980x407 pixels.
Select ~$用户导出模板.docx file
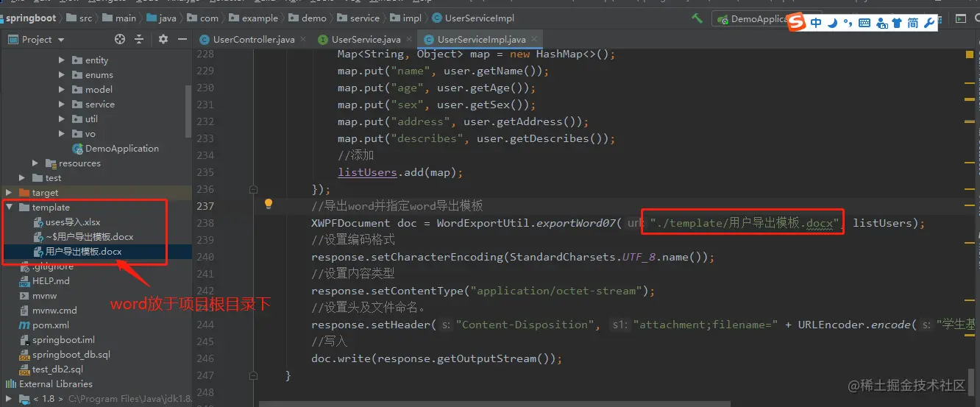click(89, 236)
